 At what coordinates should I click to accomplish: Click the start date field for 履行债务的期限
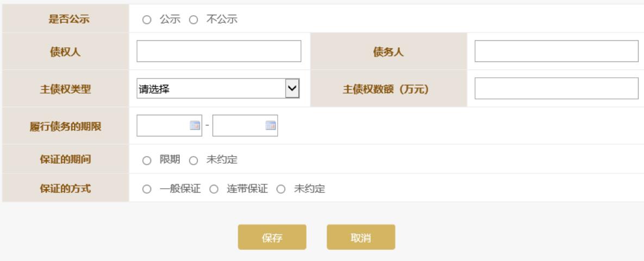(162, 126)
